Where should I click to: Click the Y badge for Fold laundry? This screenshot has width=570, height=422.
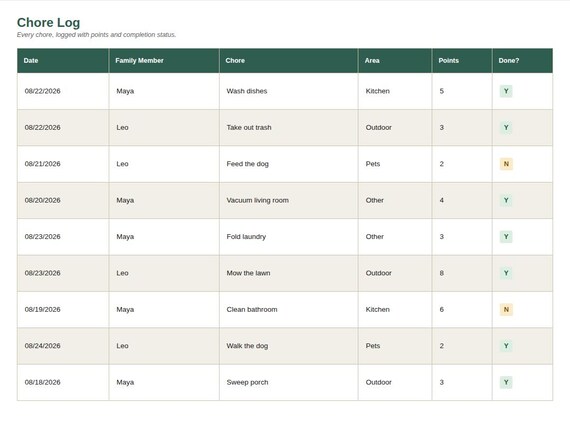[x=506, y=237]
